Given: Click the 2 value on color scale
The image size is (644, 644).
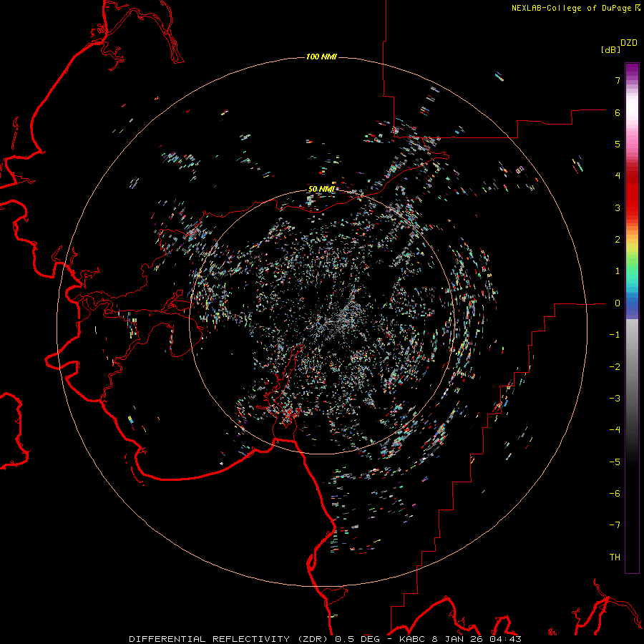Looking at the screenshot, I should (x=618, y=240).
